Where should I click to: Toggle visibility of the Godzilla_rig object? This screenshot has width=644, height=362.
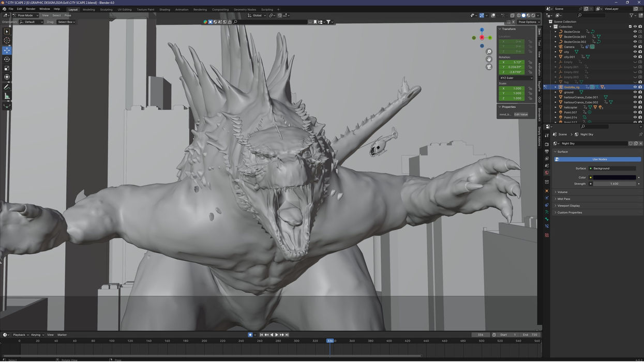tap(635, 87)
